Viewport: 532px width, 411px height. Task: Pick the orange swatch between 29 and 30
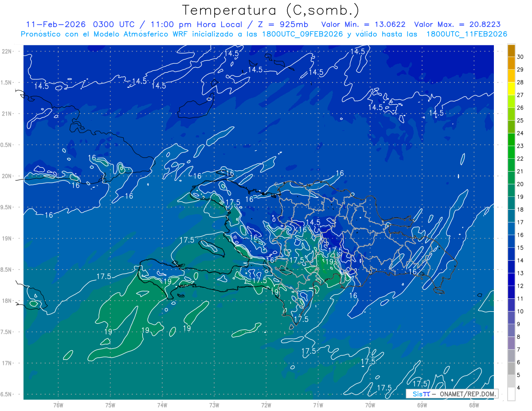511,63
